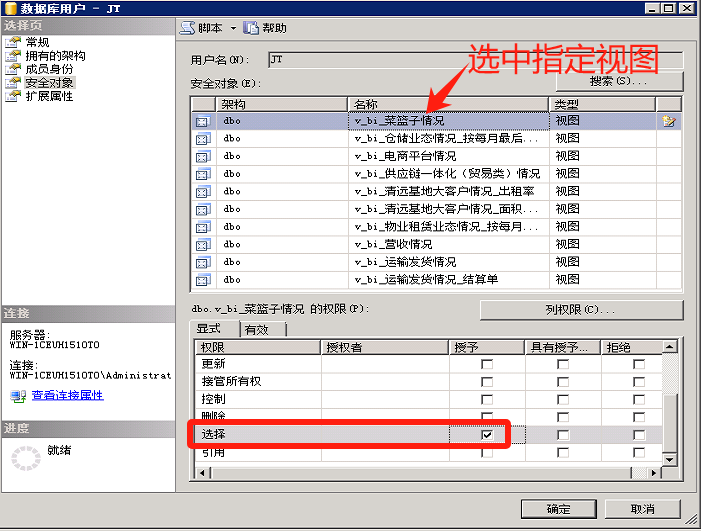Click view icon for v_bi_营收情况 row
701x531 pixels.
tap(203, 245)
